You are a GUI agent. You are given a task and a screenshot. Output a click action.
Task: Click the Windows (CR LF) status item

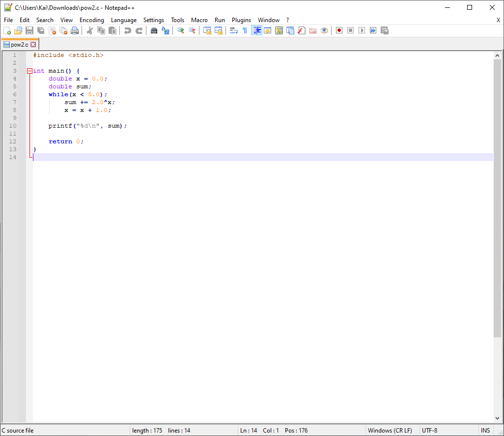[391, 430]
